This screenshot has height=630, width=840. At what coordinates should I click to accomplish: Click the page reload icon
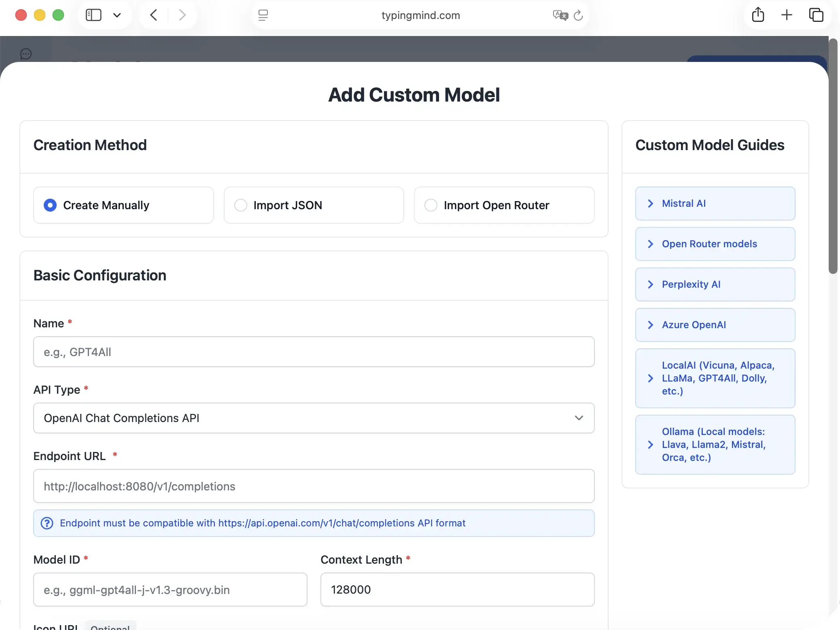[578, 15]
